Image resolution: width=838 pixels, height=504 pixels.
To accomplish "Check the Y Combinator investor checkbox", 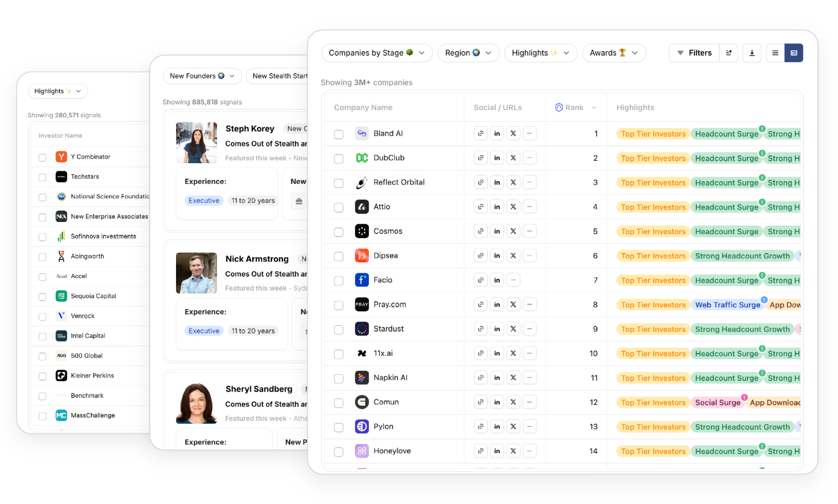I will tap(42, 157).
